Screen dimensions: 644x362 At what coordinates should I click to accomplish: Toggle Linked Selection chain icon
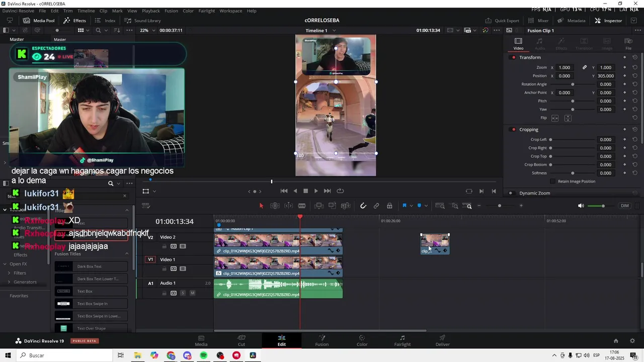pos(376,206)
